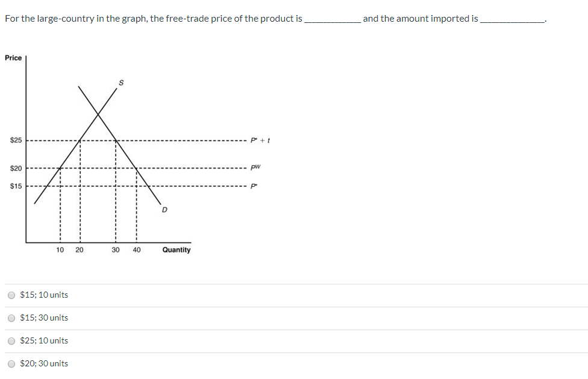Click the Price axis label
Viewport: 588px width, 379px height.
pos(13,58)
